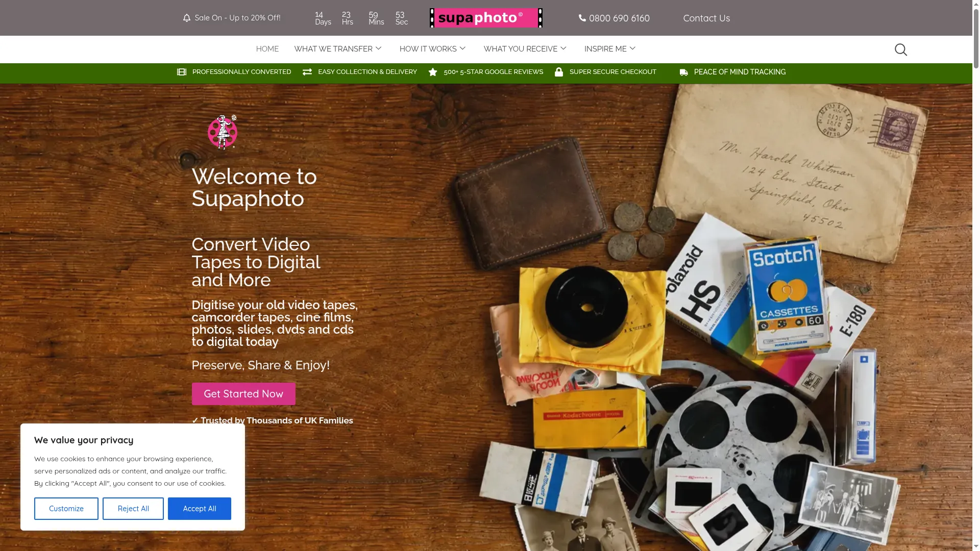Click the supaphoto logo
Viewport: 980px width, 551px height.
click(486, 18)
